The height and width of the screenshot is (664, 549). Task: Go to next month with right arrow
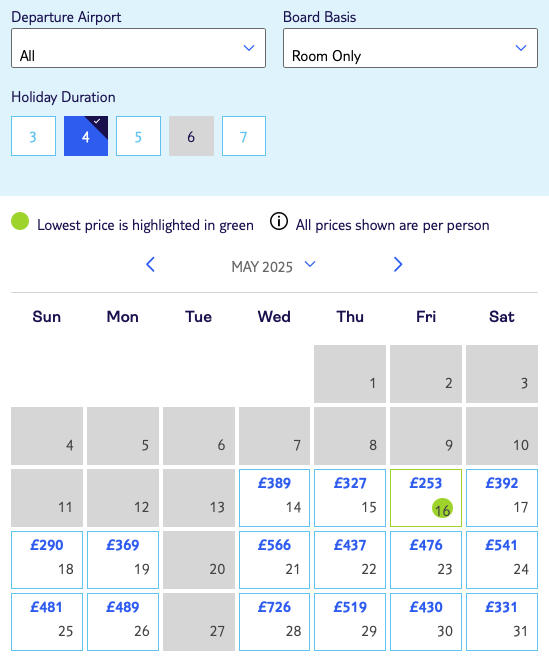(398, 265)
